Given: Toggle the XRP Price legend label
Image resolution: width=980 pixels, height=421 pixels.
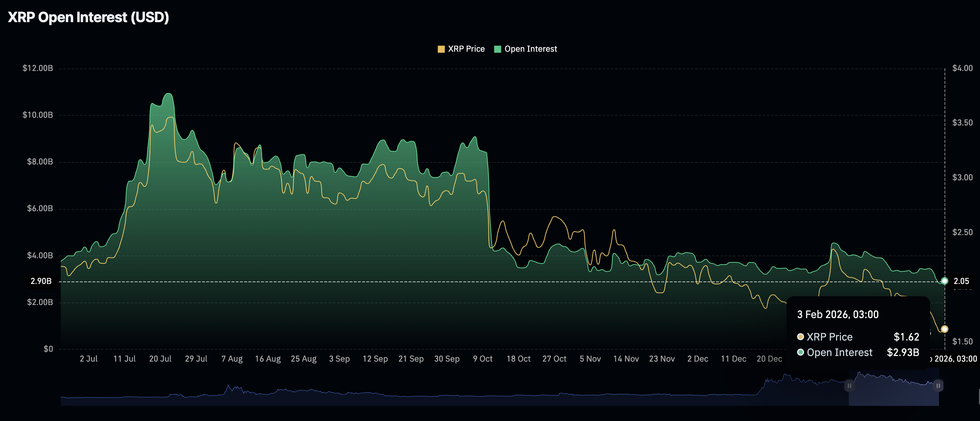Looking at the screenshot, I should click(466, 49).
